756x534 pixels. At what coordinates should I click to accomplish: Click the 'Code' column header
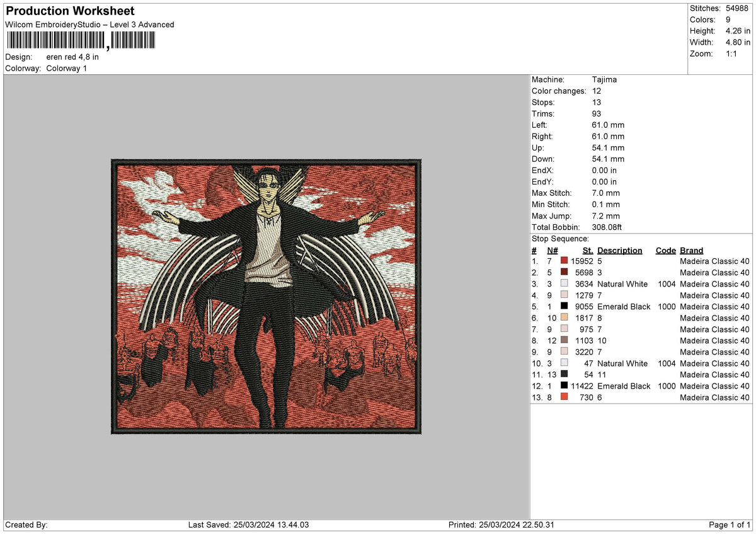point(665,251)
